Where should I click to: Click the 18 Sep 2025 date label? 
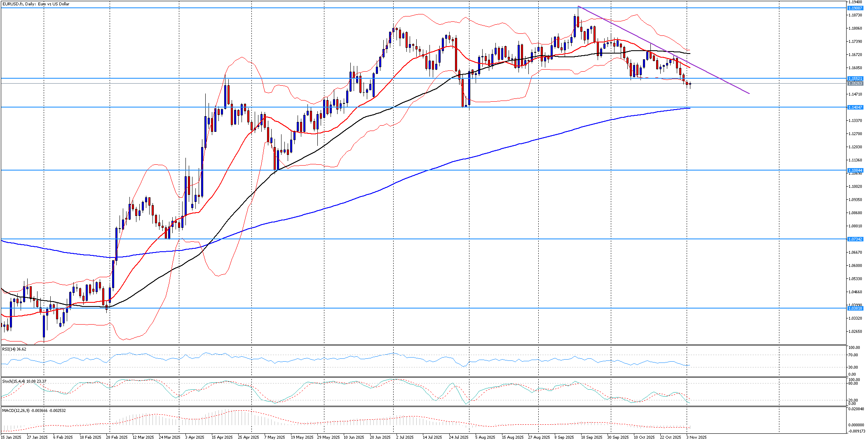coord(591,437)
